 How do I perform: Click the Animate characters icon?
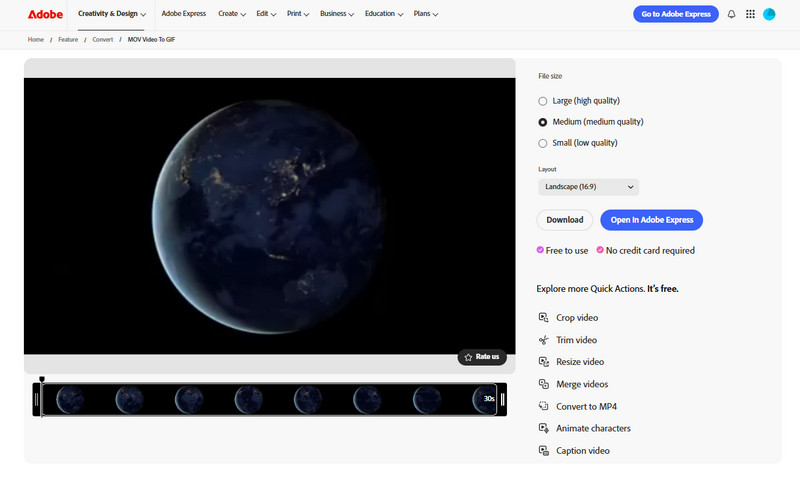coord(543,428)
